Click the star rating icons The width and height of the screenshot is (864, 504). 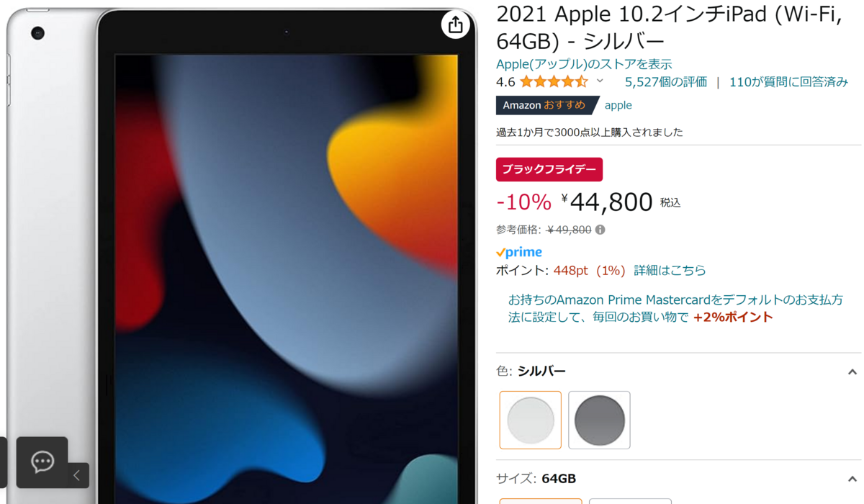[x=554, y=82]
